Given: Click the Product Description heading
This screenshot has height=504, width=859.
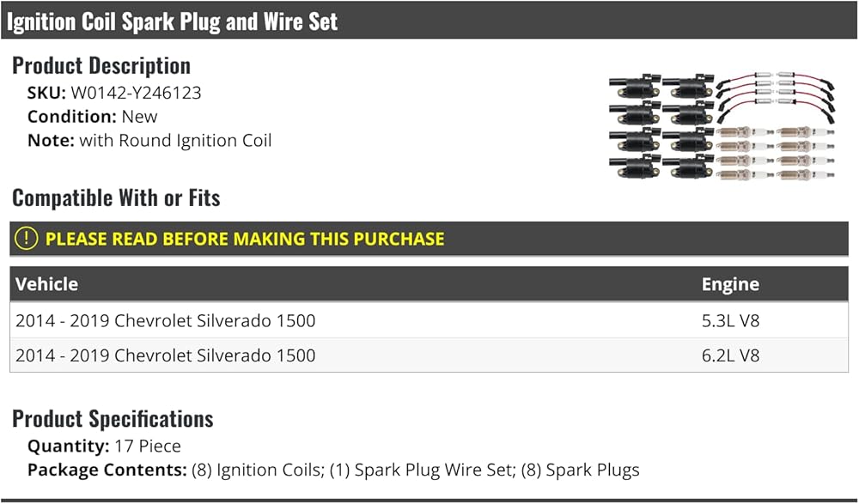Looking at the screenshot, I should point(101,66).
